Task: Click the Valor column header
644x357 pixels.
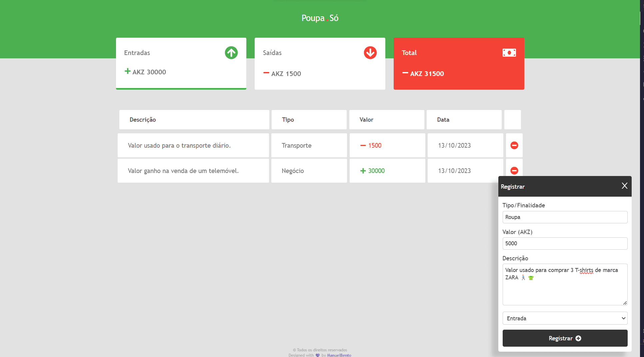Action: point(387,120)
